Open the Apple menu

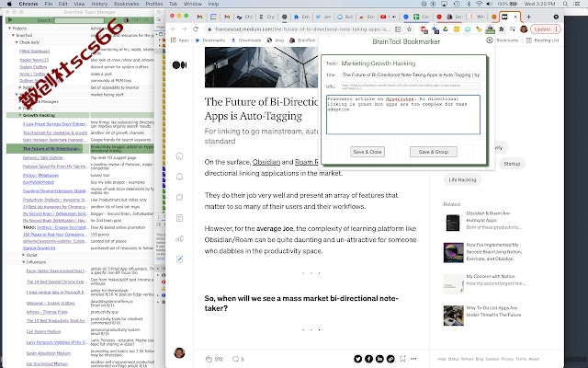[9, 4]
